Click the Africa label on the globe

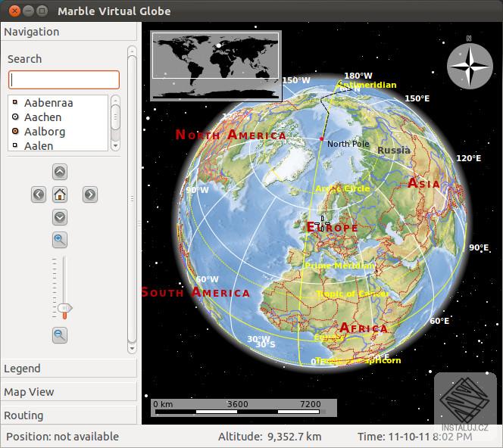pyautogui.click(x=364, y=328)
